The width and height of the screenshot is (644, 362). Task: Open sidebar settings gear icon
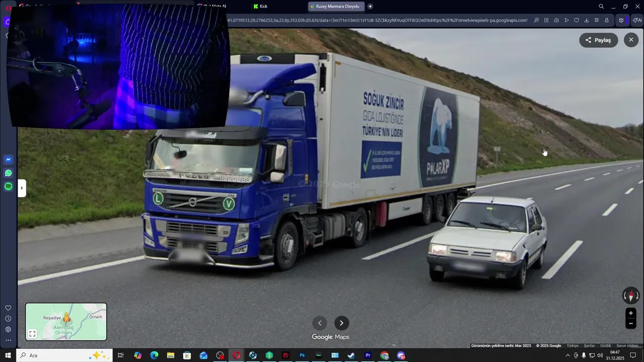(x=8, y=329)
